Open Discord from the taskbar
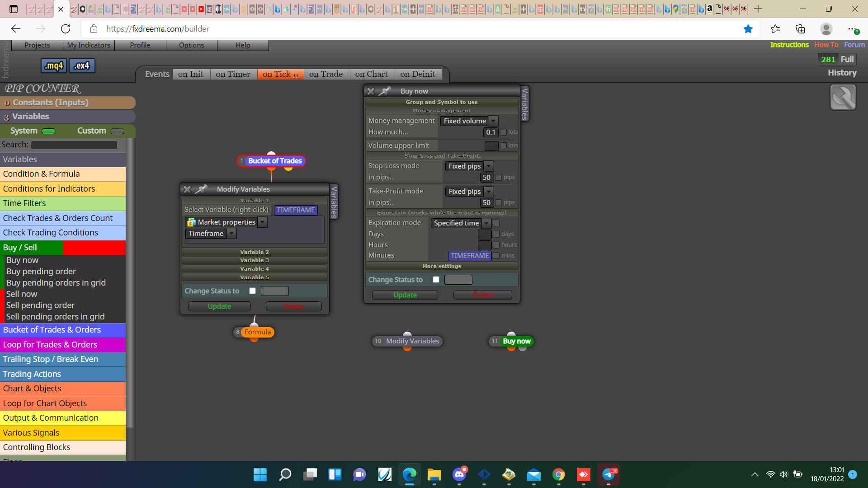Image resolution: width=868 pixels, height=488 pixels. 459,475
